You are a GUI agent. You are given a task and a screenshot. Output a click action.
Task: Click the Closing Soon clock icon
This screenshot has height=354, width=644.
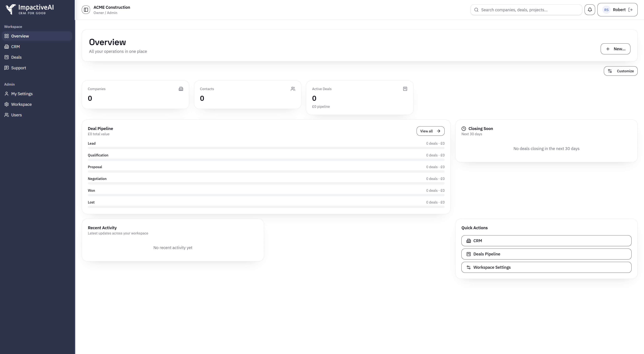pyautogui.click(x=464, y=129)
